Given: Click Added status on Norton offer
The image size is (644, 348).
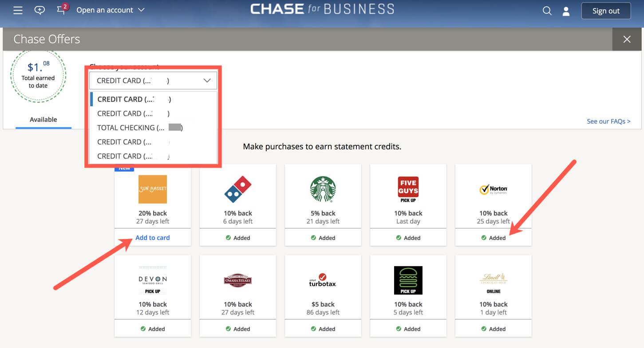Looking at the screenshot, I should (x=494, y=238).
